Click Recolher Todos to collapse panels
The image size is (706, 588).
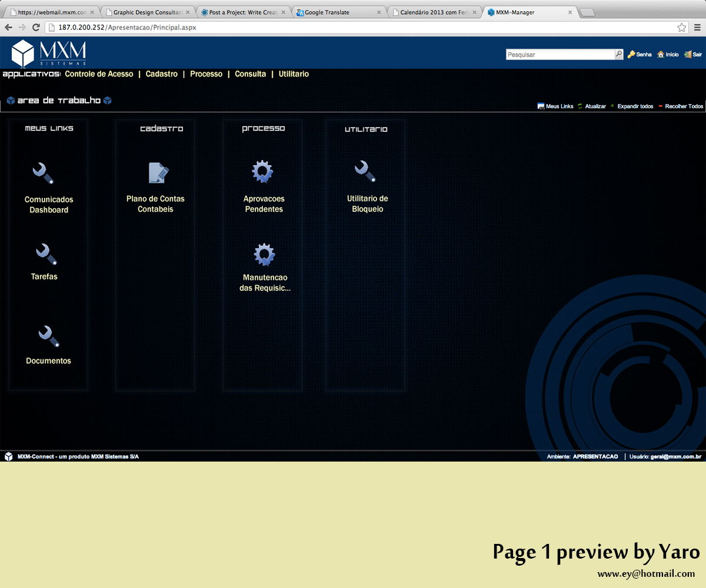(x=684, y=106)
